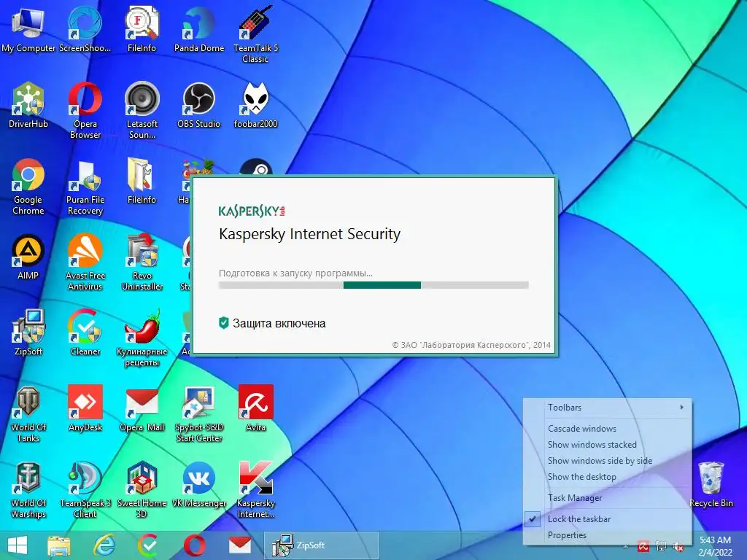Choose Show windows side by side
Viewport: 747px width, 560px height.
tap(608, 461)
